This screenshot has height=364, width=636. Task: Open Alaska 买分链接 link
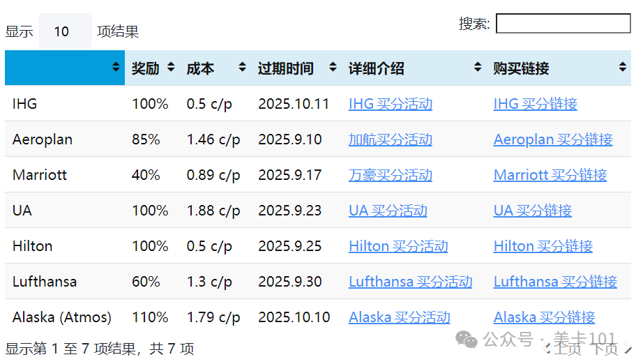click(544, 317)
